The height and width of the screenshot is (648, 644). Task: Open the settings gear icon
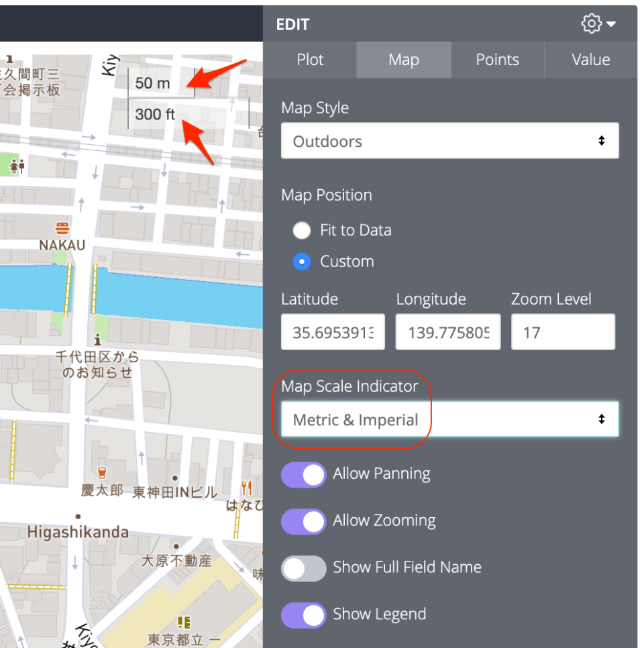[x=591, y=23]
